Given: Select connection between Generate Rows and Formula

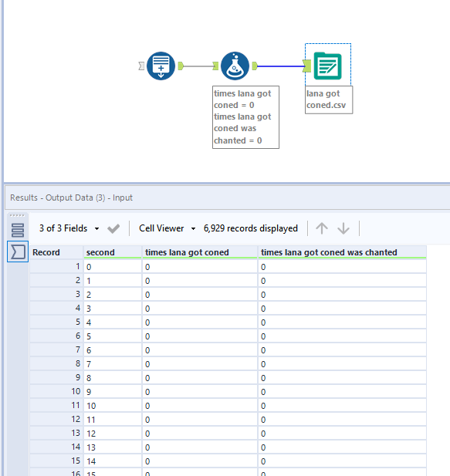Looking at the screenshot, I should point(198,66).
